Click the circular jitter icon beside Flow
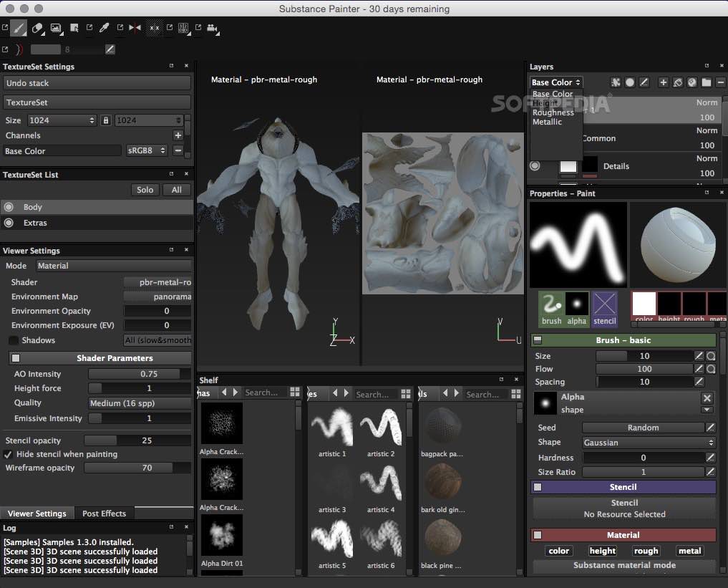The height and width of the screenshot is (588, 728). (711, 369)
